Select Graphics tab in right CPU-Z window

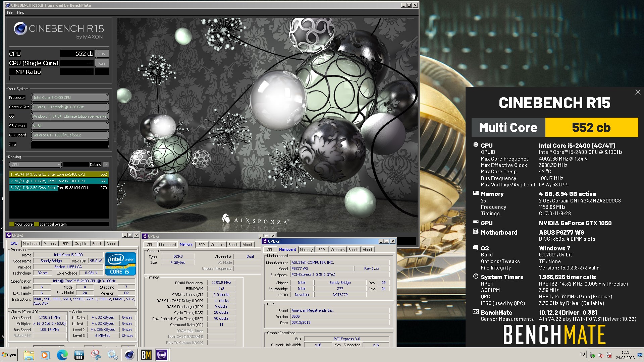pyautogui.click(x=338, y=250)
